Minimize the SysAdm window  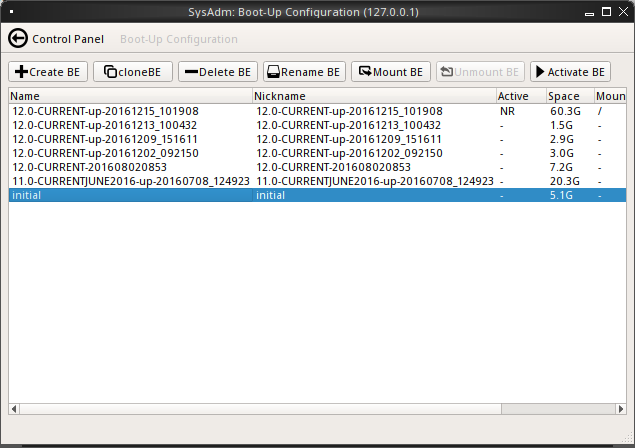tap(589, 12)
